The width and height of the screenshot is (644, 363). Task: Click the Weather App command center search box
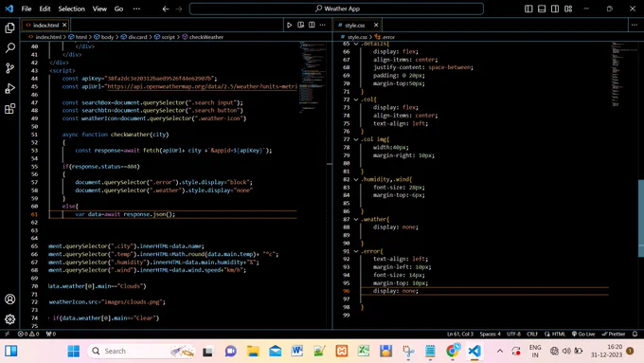336,9
